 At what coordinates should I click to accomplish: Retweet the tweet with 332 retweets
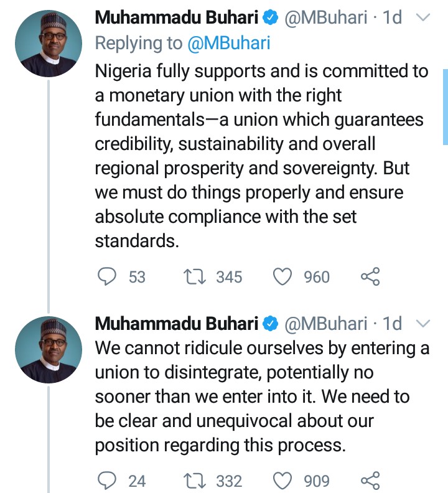point(196,481)
